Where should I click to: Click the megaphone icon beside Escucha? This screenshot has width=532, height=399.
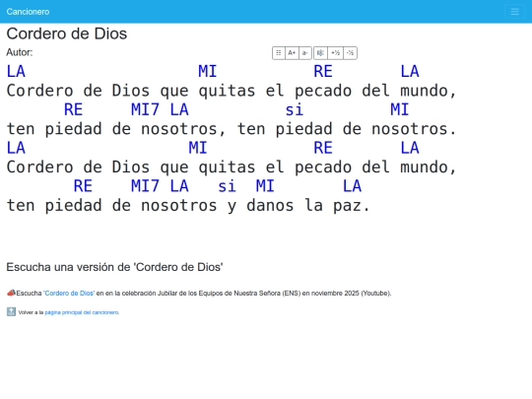coord(11,293)
